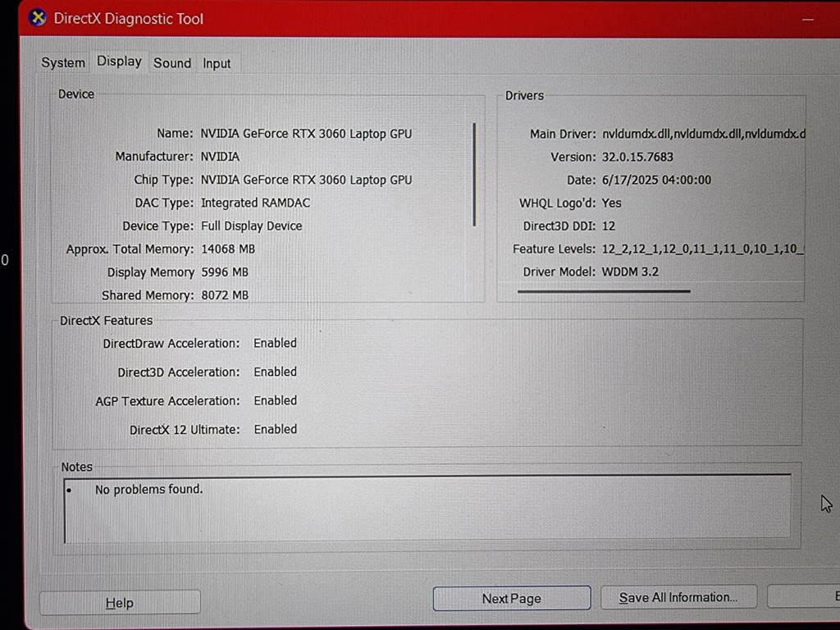This screenshot has height=630, width=840.
Task: Click the Approx. Total Memory label
Action: [130, 249]
